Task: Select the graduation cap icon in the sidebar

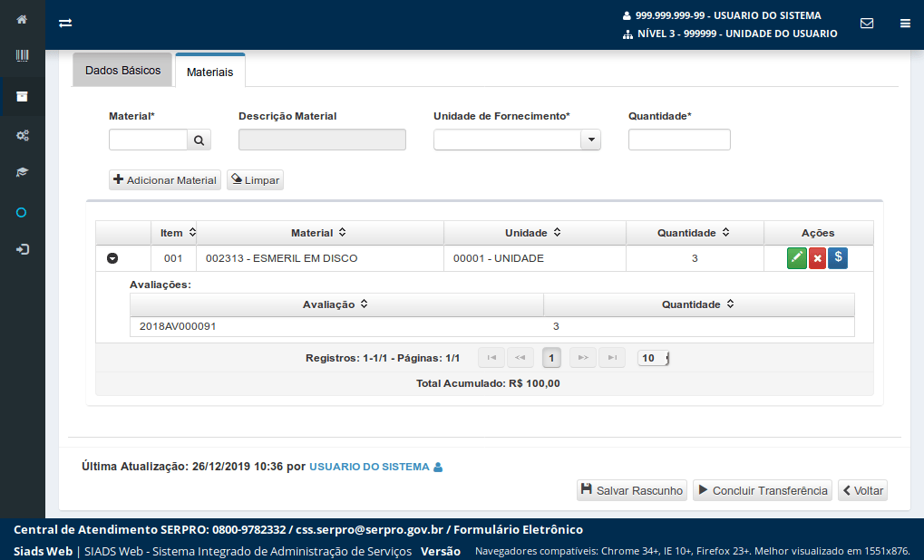Action: click(x=22, y=172)
